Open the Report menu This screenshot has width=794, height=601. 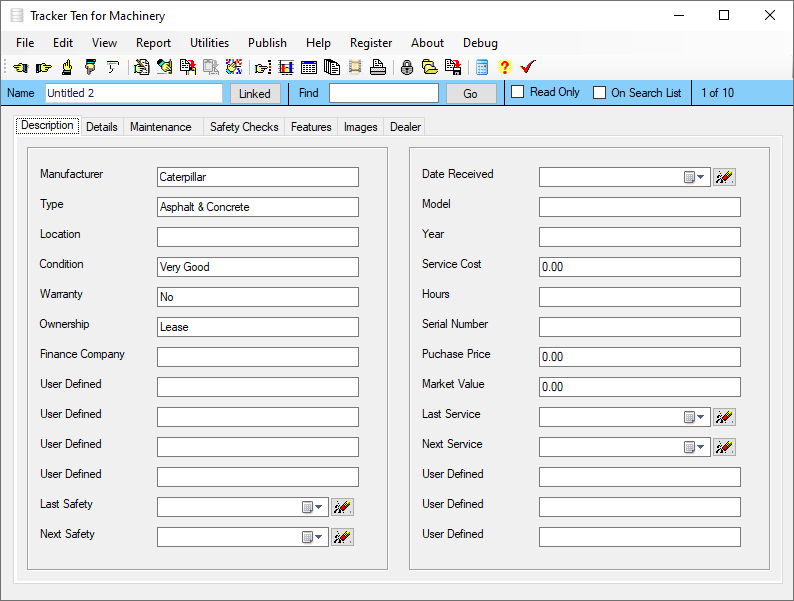pos(153,43)
